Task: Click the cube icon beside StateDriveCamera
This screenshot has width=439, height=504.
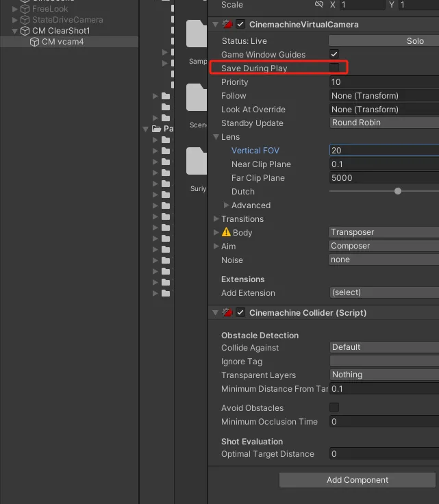Action: tap(25, 20)
